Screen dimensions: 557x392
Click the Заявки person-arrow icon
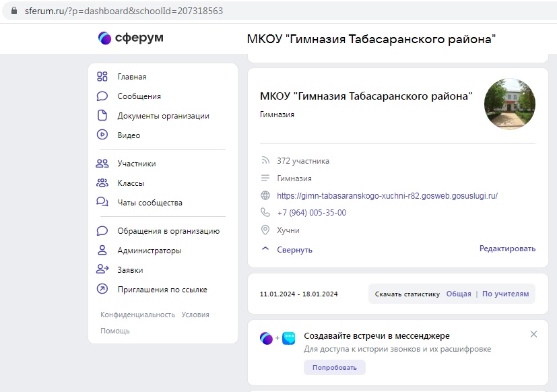click(102, 269)
